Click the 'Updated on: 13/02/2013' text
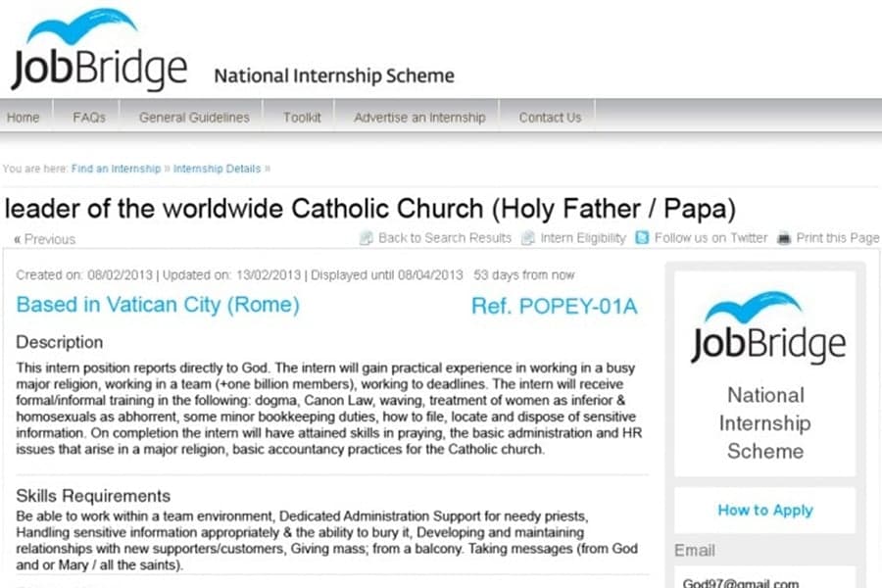This screenshot has height=588, width=882. point(231,275)
